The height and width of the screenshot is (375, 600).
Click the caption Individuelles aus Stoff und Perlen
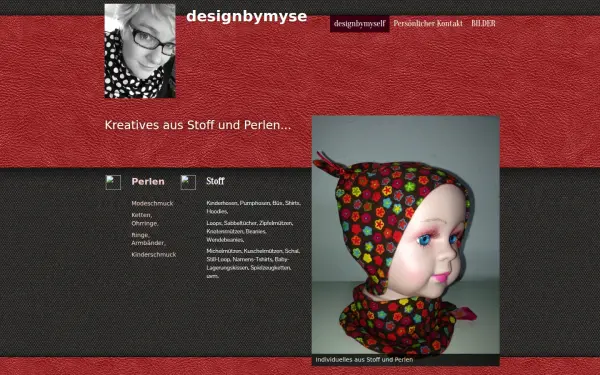(364, 360)
